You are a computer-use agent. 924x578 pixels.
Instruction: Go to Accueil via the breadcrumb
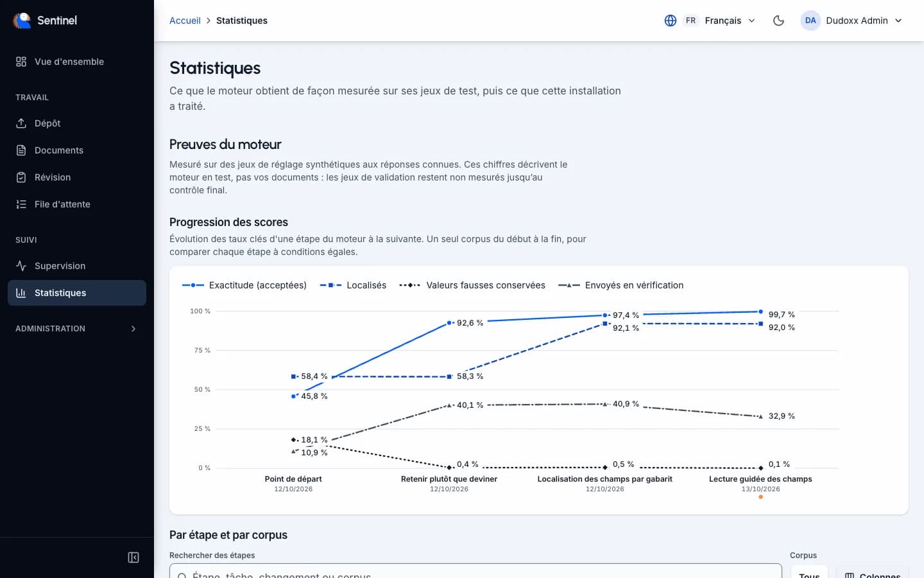click(x=185, y=21)
